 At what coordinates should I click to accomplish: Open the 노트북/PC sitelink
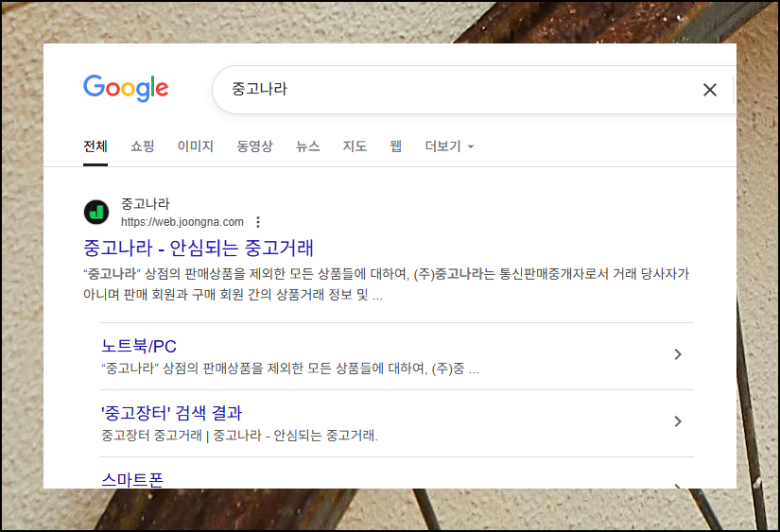(x=139, y=346)
